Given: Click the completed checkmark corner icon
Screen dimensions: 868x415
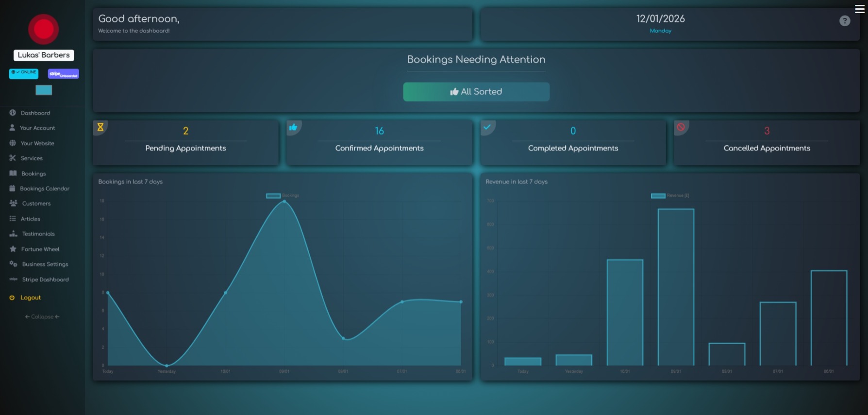Looking at the screenshot, I should click(487, 127).
